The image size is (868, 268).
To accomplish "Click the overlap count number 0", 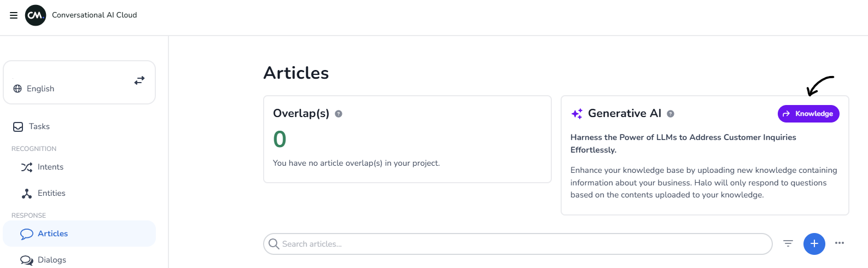I will pos(279,139).
